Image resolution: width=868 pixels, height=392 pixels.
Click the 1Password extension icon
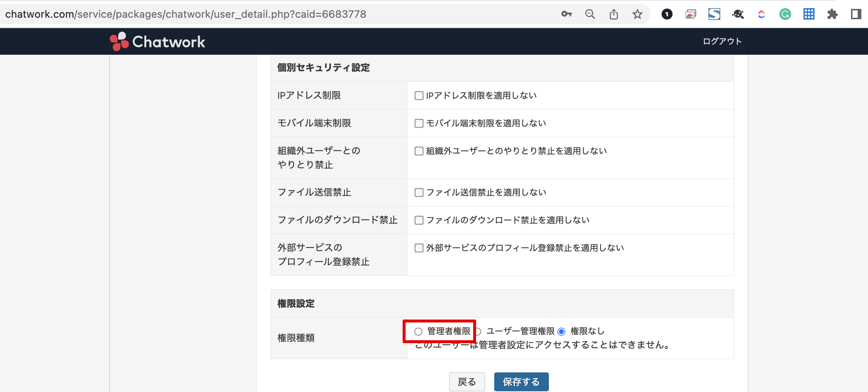point(667,14)
